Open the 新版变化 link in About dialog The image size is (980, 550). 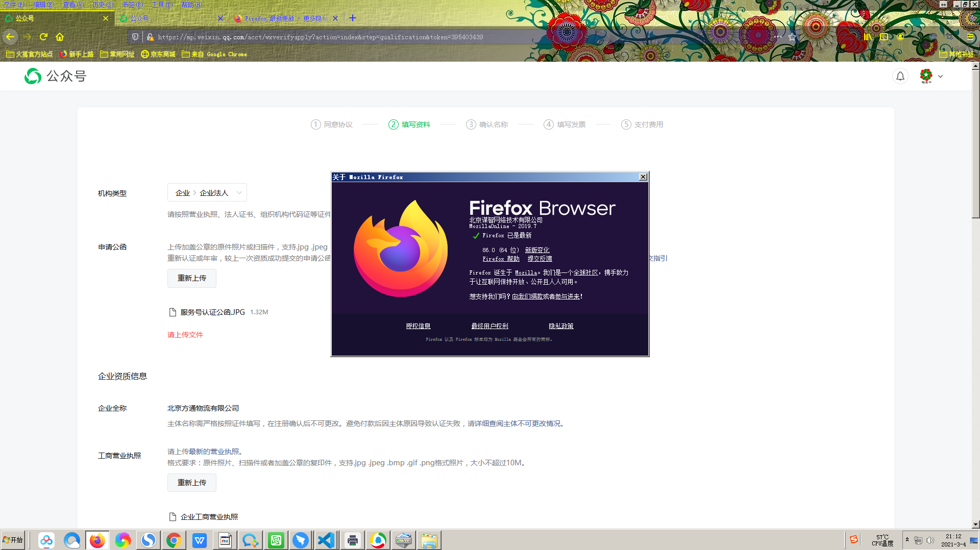pos(537,250)
